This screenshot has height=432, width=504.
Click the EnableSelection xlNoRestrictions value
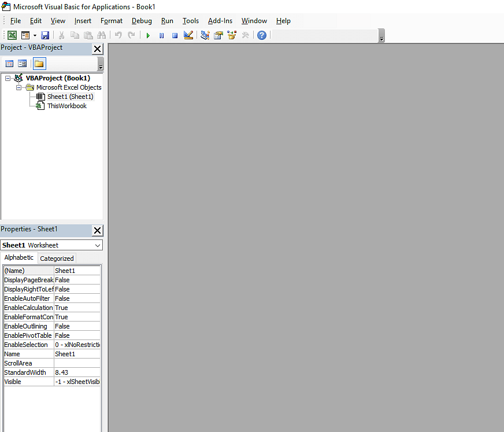[77, 345]
